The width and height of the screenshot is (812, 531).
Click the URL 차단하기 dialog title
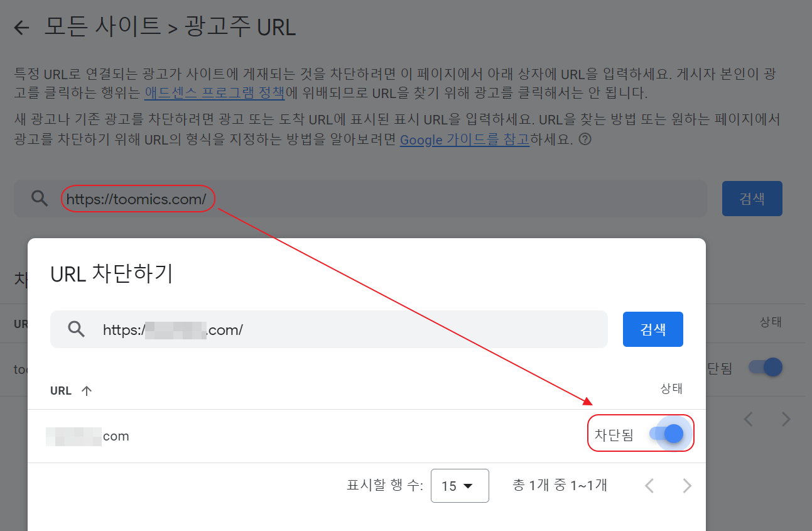(x=112, y=274)
